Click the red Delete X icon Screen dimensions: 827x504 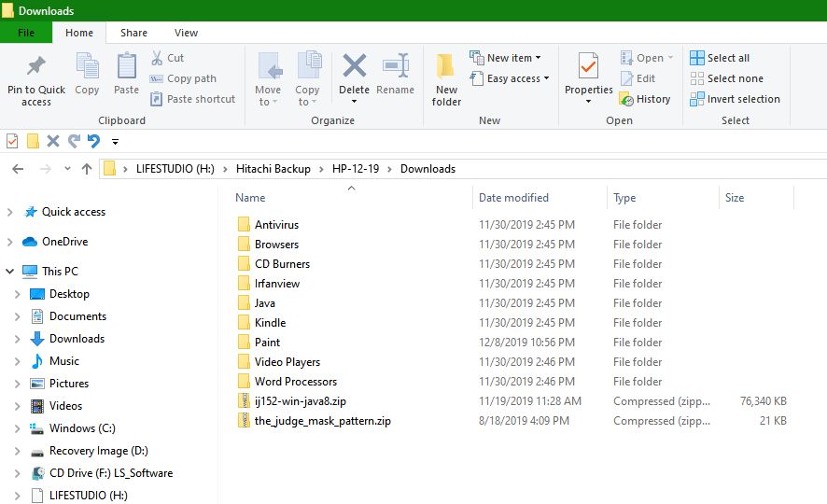coord(355,66)
